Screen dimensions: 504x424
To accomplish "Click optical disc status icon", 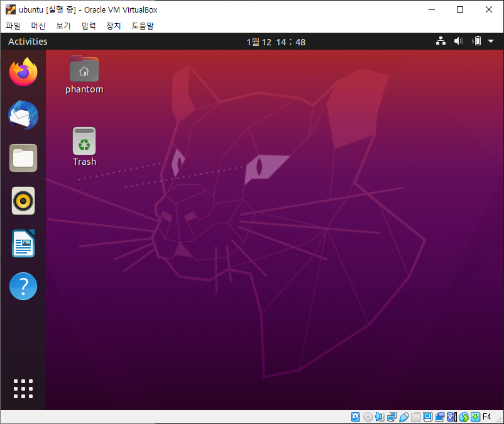I will click(x=368, y=417).
